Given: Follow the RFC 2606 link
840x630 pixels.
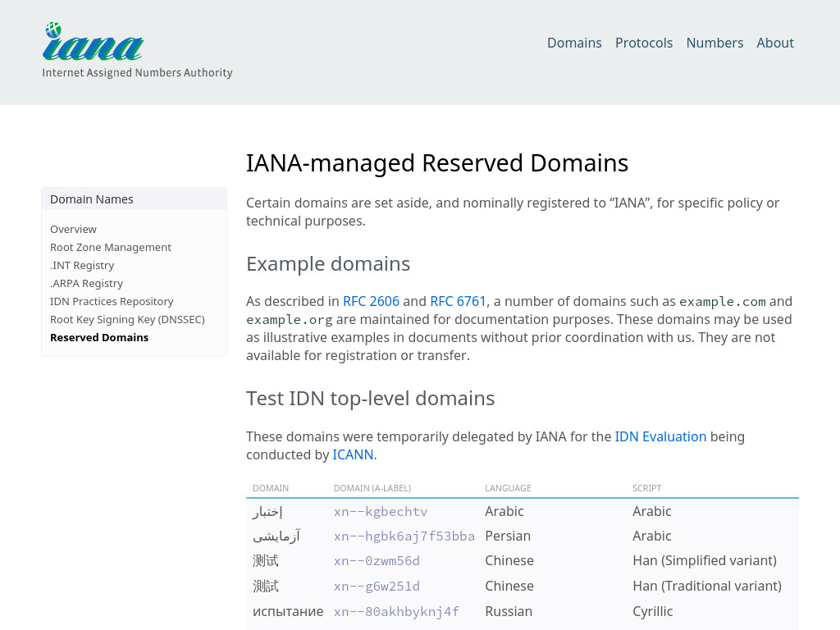Looking at the screenshot, I should click(372, 301).
